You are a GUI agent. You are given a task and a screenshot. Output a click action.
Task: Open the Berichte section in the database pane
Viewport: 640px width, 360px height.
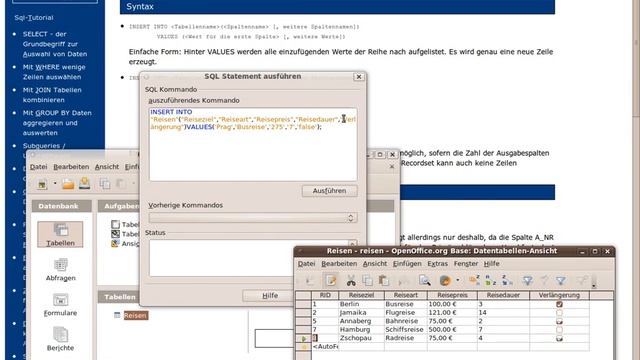pyautogui.click(x=60, y=340)
